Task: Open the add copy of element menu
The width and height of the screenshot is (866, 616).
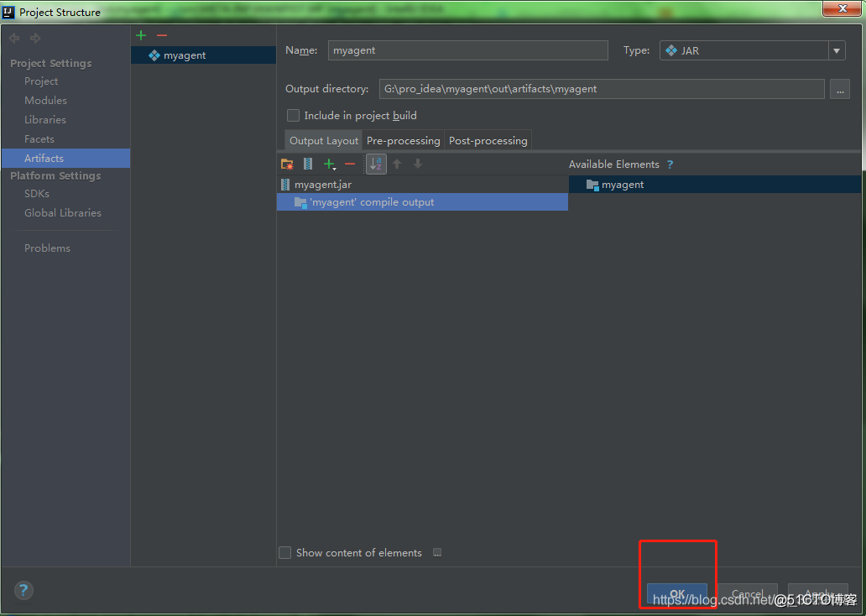Action: [x=330, y=164]
